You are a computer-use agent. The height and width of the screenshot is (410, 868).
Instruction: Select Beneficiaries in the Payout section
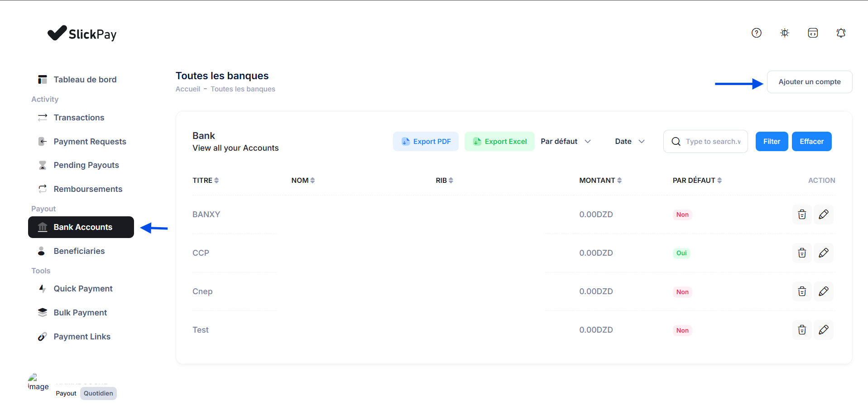(x=79, y=251)
